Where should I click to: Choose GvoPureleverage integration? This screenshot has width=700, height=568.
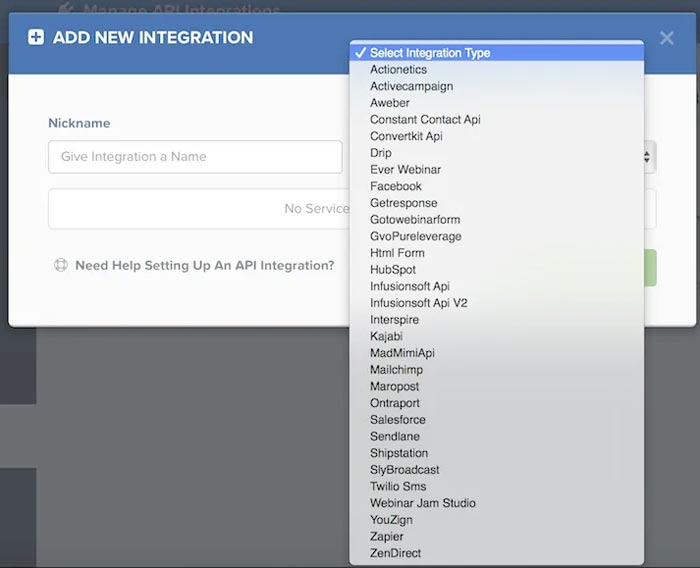pos(496,236)
